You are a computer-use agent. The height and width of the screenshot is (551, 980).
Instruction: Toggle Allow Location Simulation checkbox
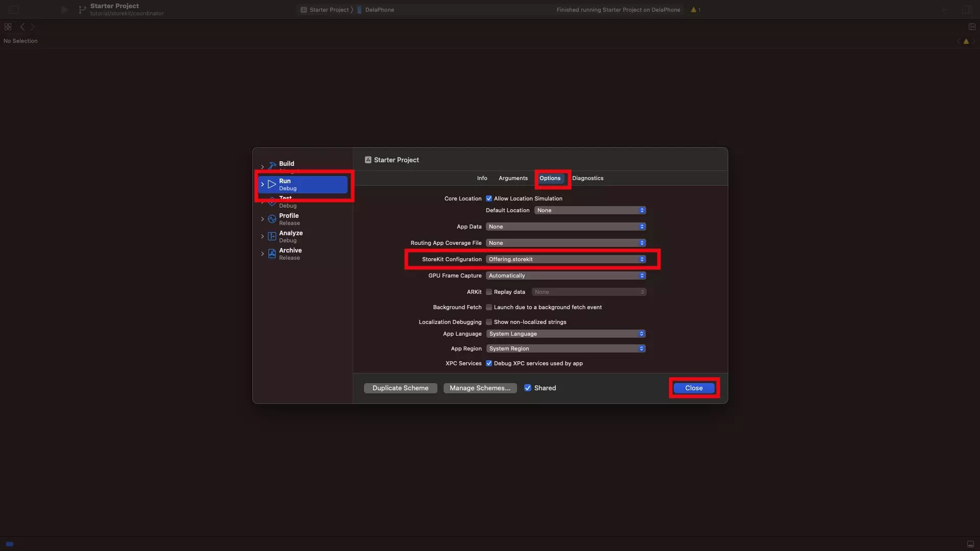pos(488,199)
